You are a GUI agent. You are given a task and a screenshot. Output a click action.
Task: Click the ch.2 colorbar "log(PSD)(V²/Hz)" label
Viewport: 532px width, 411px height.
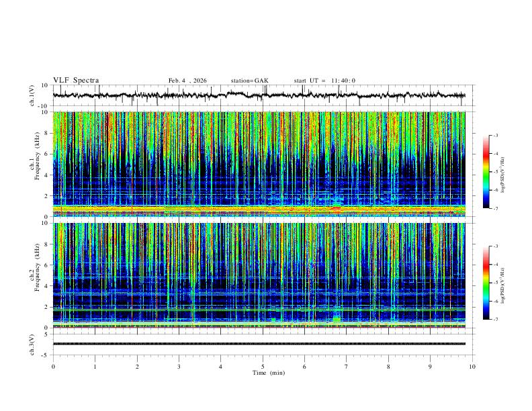[502, 286]
